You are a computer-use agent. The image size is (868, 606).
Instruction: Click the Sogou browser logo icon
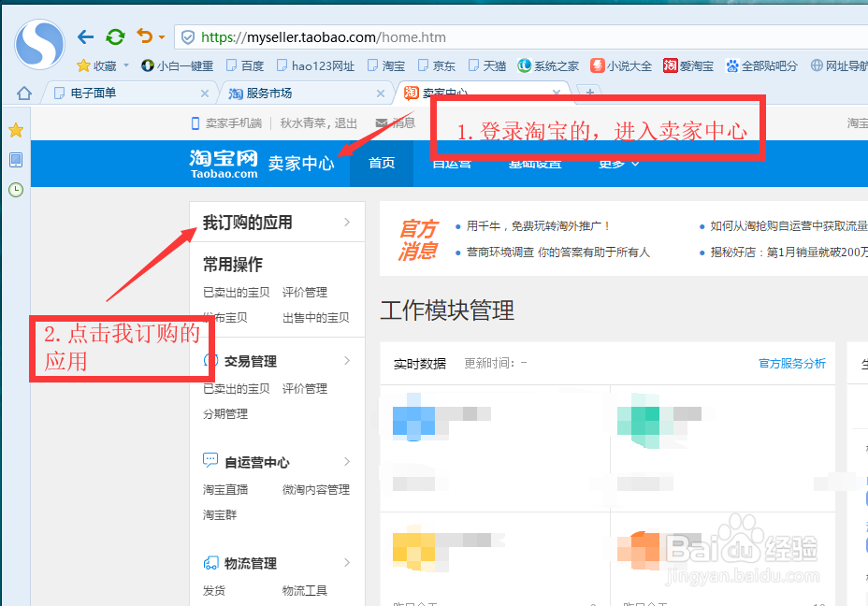[x=40, y=44]
